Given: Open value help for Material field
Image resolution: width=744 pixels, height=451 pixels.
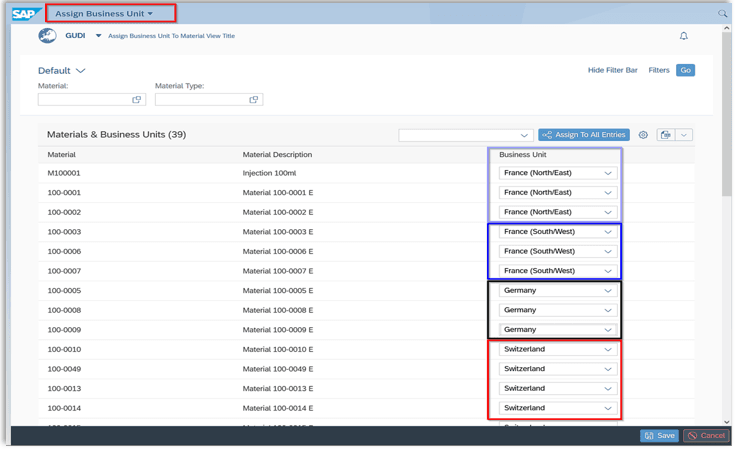Looking at the screenshot, I should click(138, 101).
